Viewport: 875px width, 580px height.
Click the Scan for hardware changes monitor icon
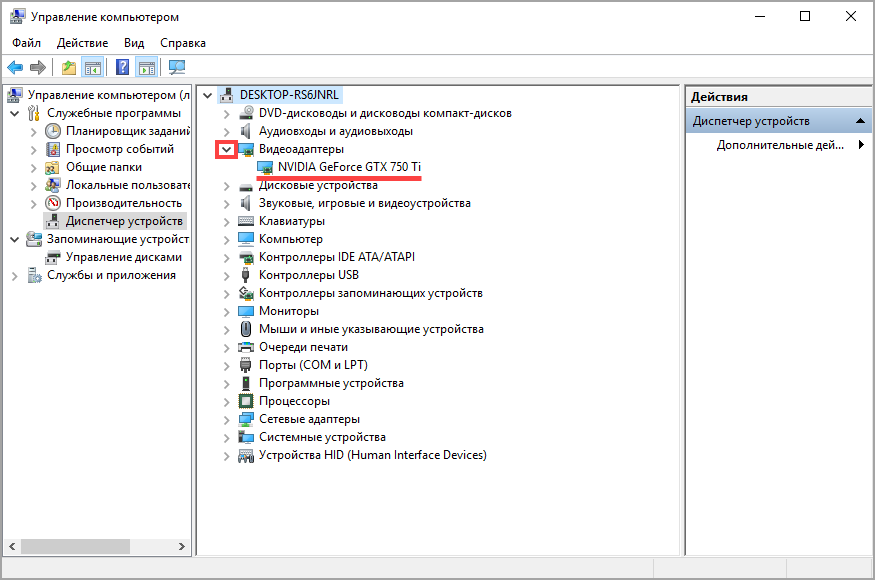(177, 67)
